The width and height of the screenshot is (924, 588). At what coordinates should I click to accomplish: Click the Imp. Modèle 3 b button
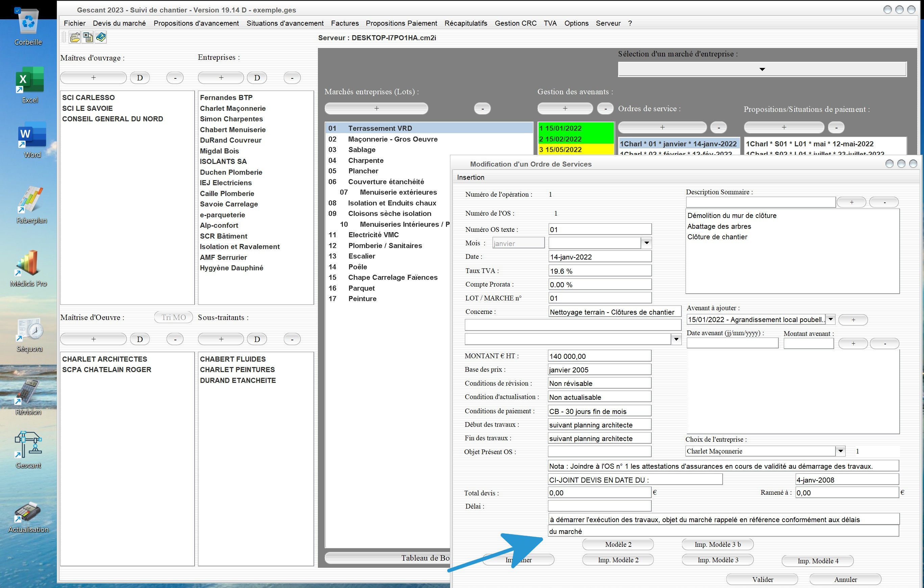click(x=717, y=544)
